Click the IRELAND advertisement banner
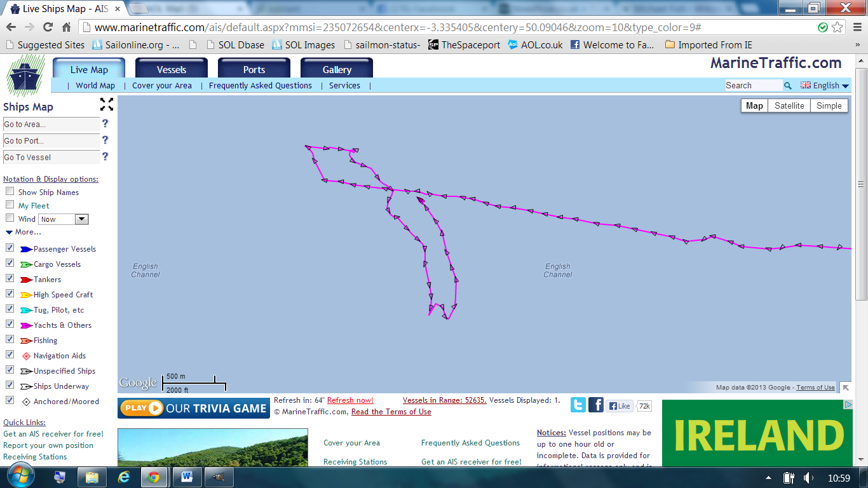This screenshot has width=868, height=488. point(757,433)
